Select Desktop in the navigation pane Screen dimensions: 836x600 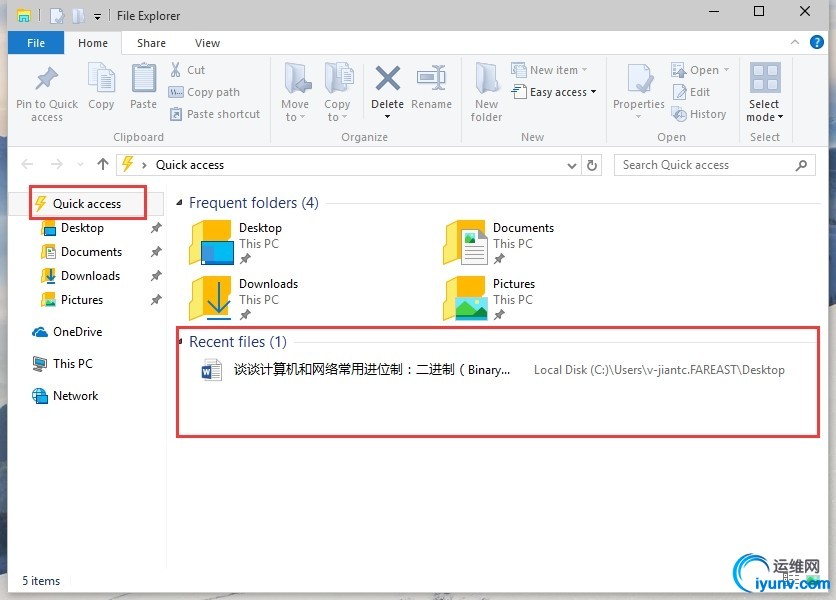[82, 228]
